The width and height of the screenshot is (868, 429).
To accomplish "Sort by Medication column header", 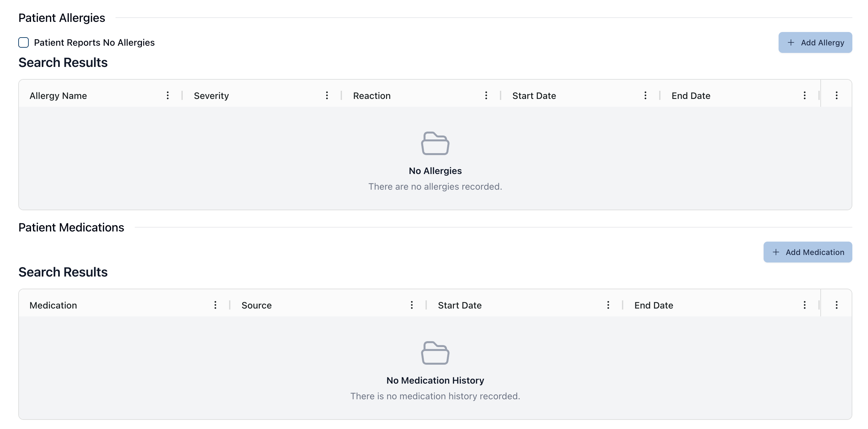I will point(53,305).
